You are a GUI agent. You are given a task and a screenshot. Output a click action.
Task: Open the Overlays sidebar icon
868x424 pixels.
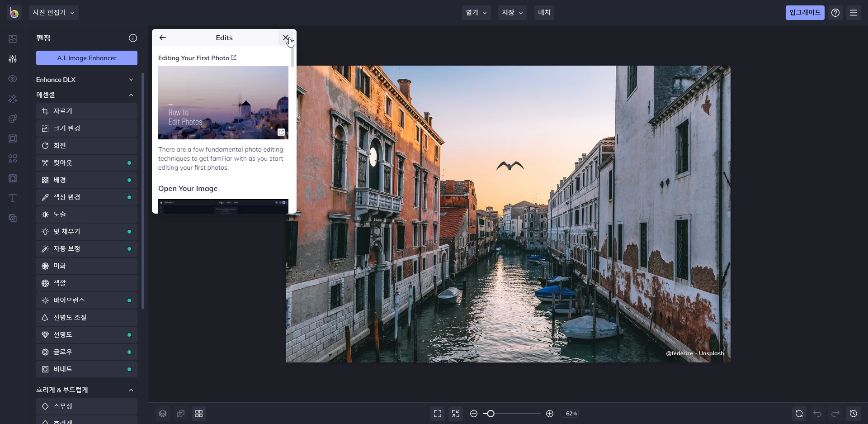coord(13,178)
